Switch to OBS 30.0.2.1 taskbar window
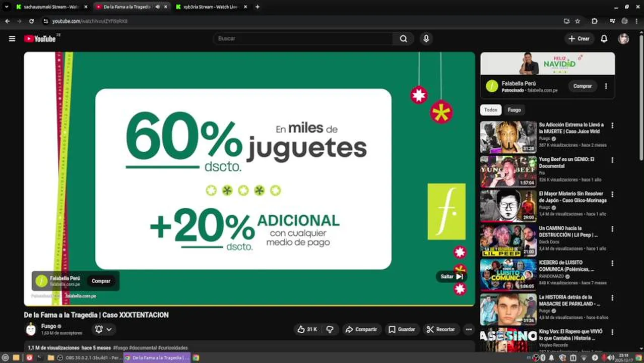 (x=90, y=357)
